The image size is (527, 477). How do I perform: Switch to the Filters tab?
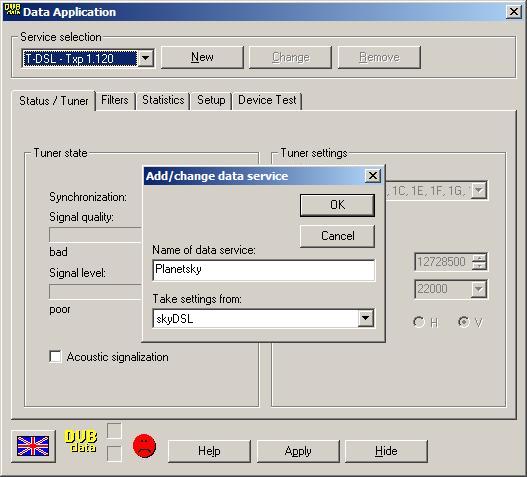click(115, 100)
